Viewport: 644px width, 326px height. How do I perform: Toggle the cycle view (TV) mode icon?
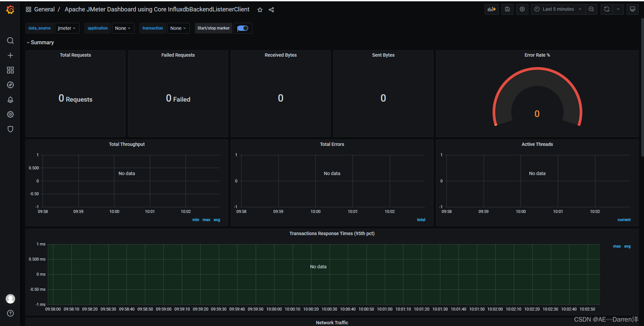[x=632, y=9]
